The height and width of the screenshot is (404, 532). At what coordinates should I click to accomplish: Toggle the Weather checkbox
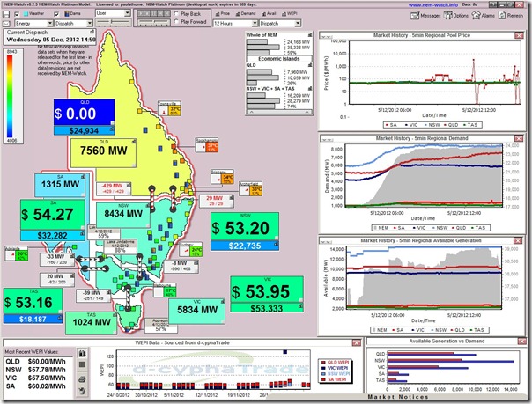tap(17, 14)
